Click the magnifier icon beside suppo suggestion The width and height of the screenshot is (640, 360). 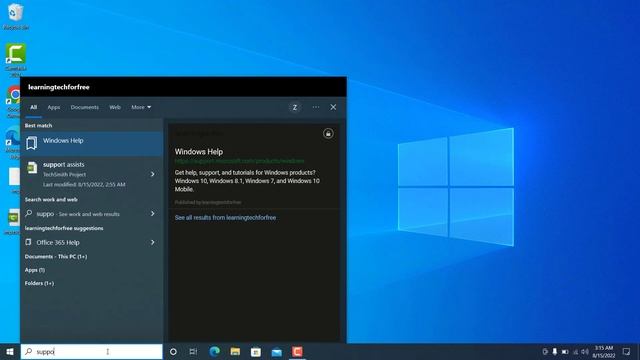pyautogui.click(x=29, y=213)
